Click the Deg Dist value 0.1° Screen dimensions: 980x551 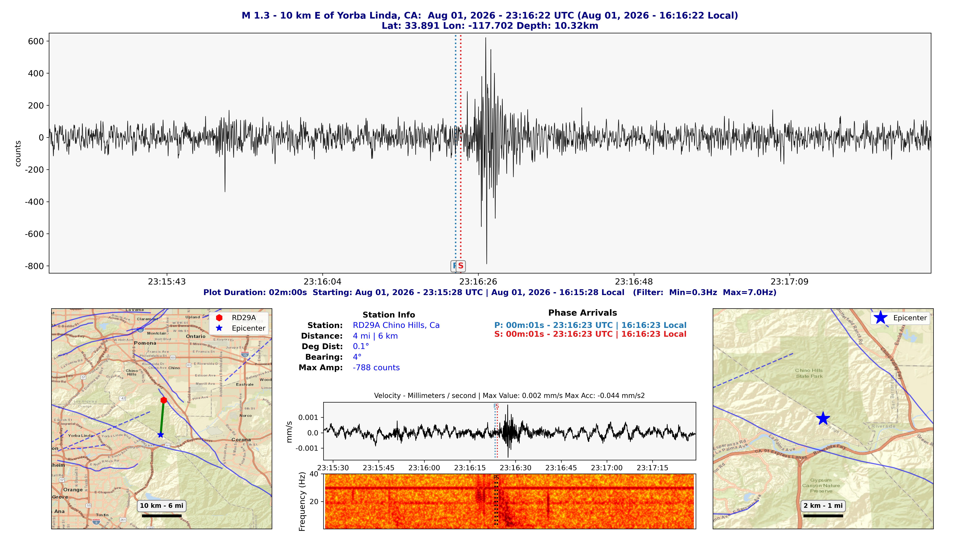click(x=361, y=346)
